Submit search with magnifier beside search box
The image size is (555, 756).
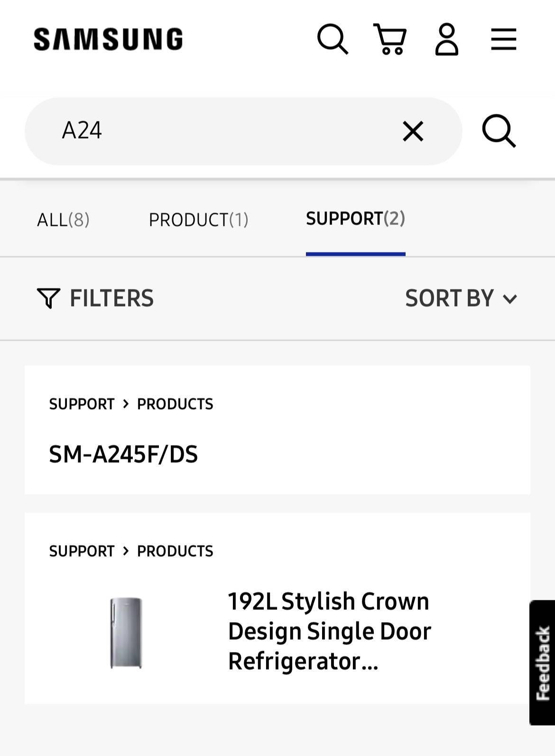tap(499, 131)
